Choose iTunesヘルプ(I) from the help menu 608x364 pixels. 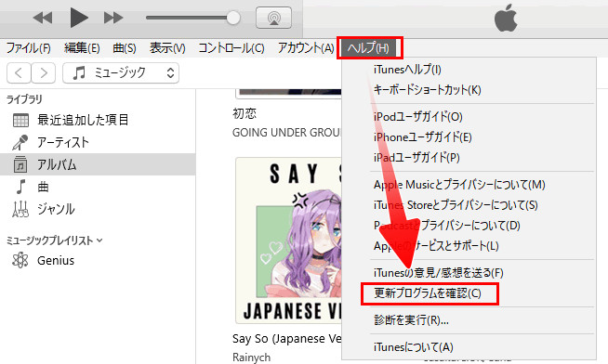[407, 70]
